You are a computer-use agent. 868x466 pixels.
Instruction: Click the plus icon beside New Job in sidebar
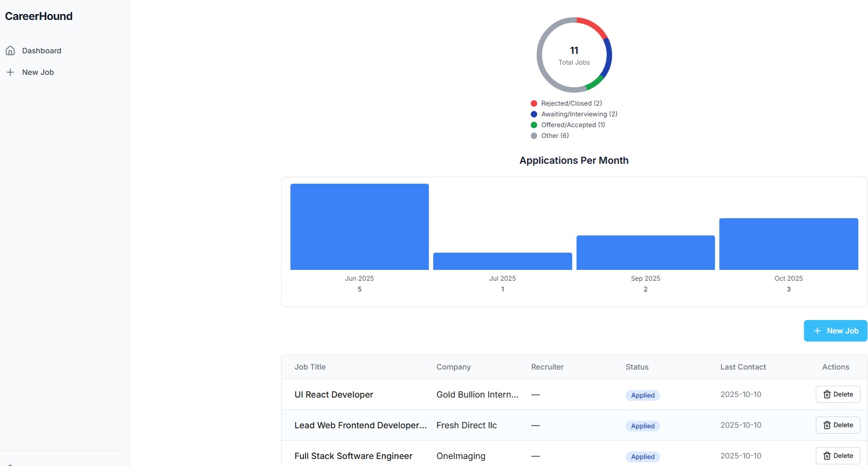coord(10,72)
